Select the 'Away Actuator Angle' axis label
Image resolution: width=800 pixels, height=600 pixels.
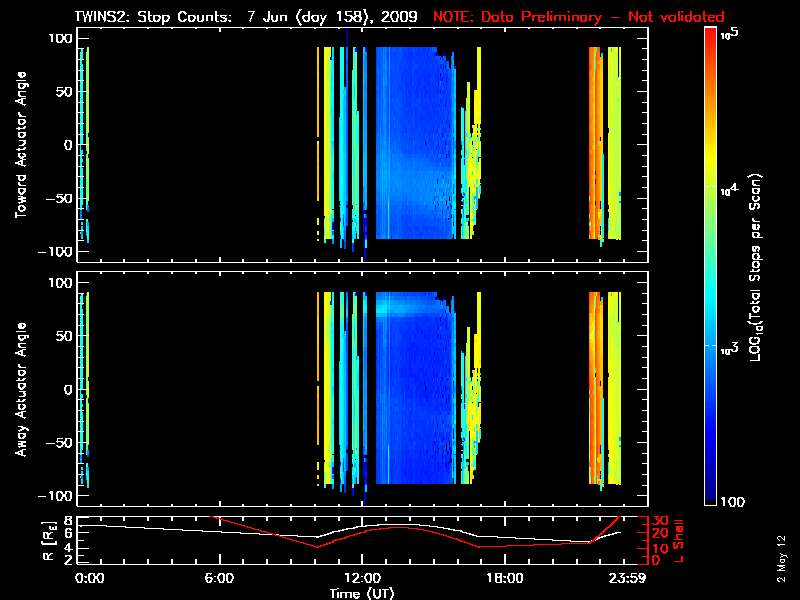tap(20, 390)
